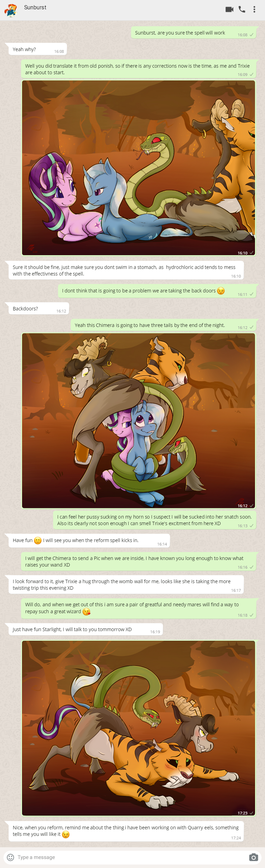Open the emoji picker beside message field
Image resolution: width=265 pixels, height=868 pixels.
coord(11,857)
